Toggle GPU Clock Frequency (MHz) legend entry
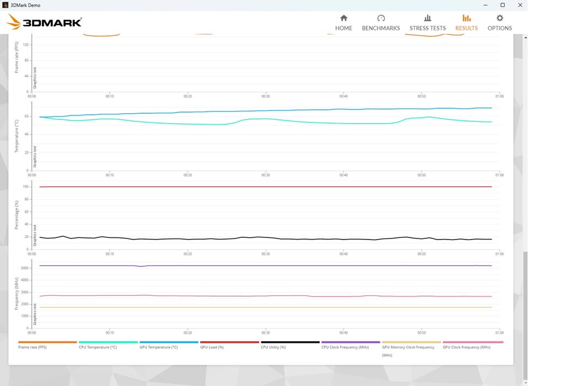This screenshot has height=386, width=588. (467, 347)
